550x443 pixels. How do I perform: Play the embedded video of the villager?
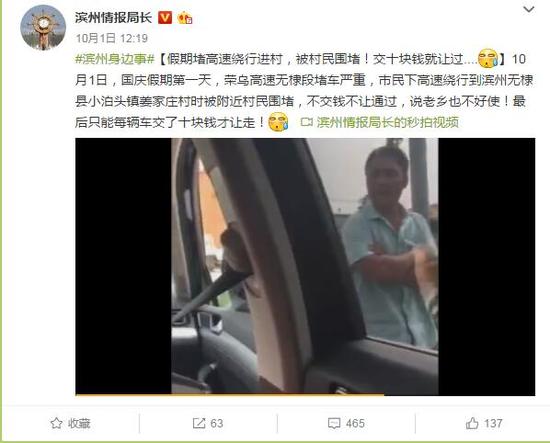[x=305, y=266]
